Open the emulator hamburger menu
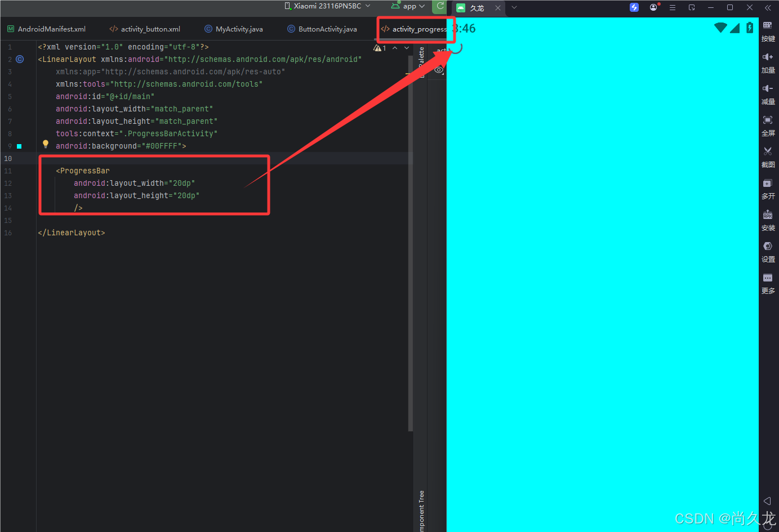 coord(673,7)
